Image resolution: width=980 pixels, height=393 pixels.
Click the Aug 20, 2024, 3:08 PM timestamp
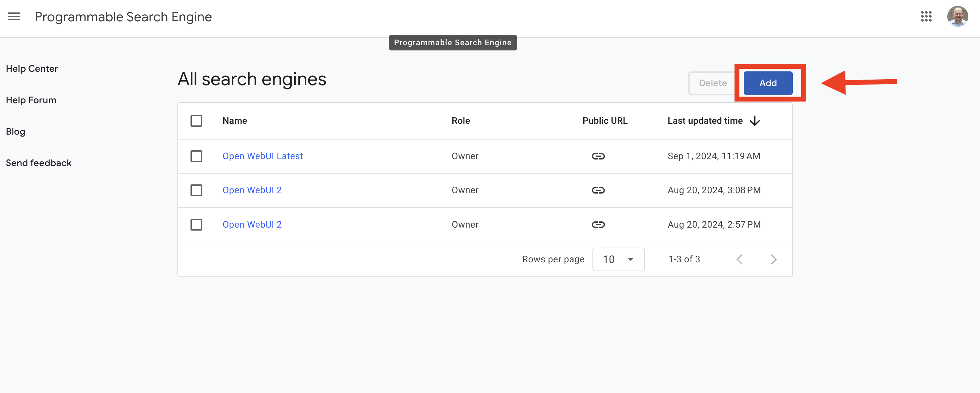click(714, 190)
